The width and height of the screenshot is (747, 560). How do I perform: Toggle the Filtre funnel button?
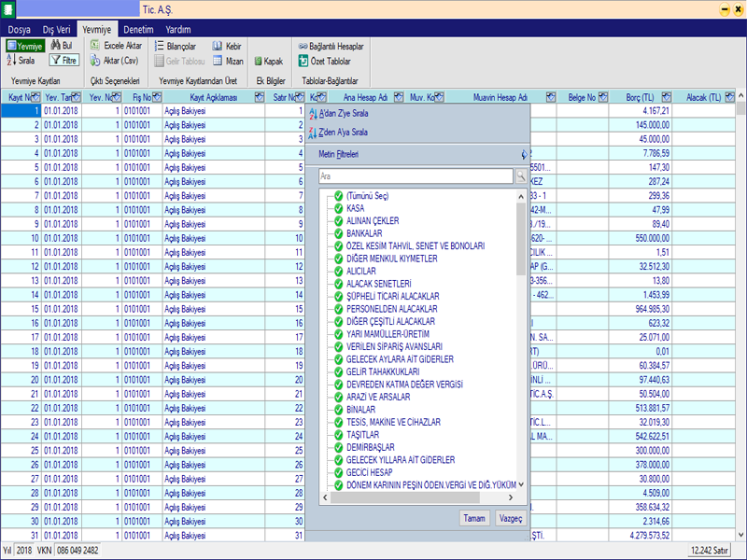pos(64,60)
